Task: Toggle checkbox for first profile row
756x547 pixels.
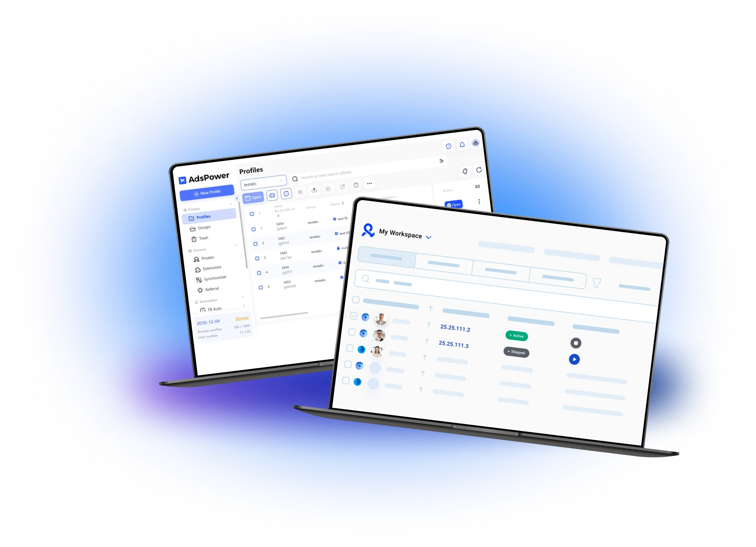Action: (253, 228)
